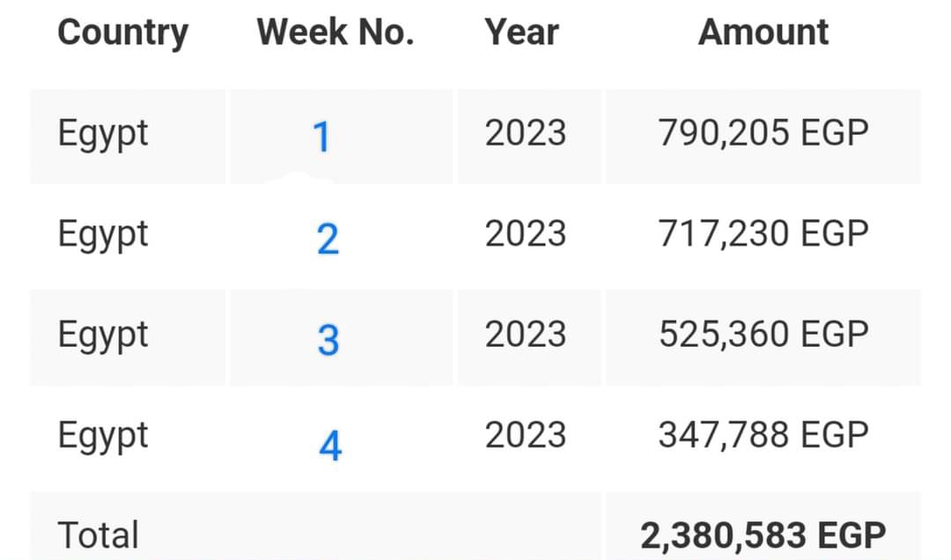Click Egypt in the week 4 row
This screenshot has height=560, width=951.
103,436
